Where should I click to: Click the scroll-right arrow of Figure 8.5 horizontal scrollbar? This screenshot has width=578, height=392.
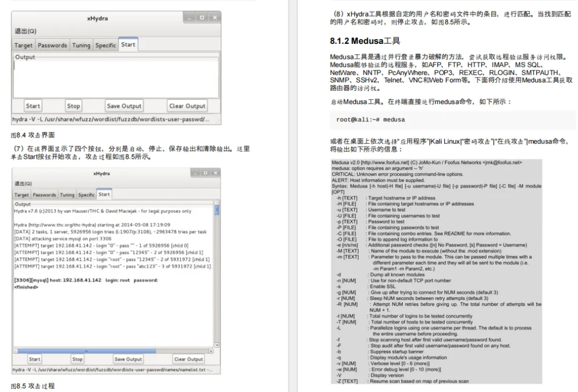tap(211, 351)
